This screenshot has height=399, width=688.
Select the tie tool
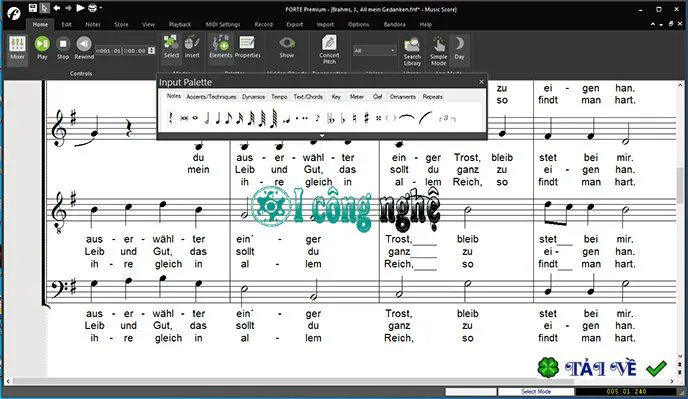(x=407, y=117)
